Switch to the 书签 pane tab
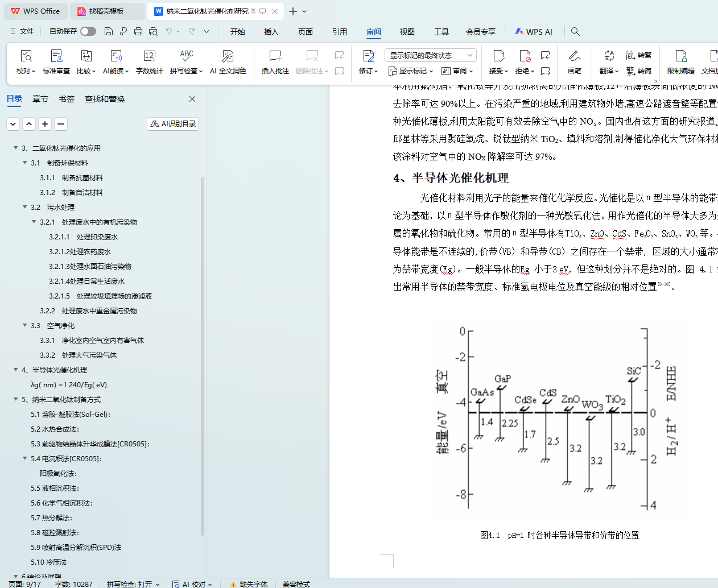This screenshot has height=588, width=718. [67, 99]
